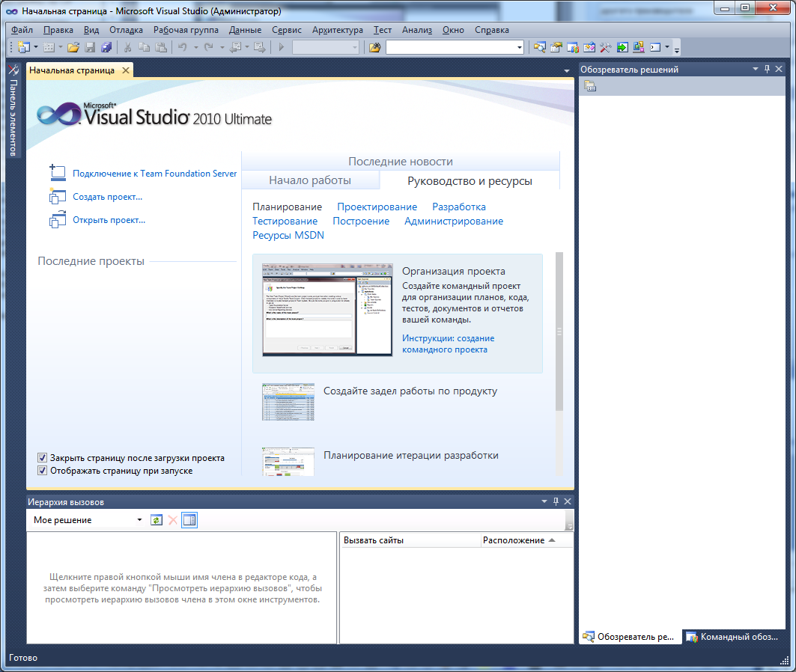
Task: Click the Navigate Forward toolbar icon
Action: point(259,47)
